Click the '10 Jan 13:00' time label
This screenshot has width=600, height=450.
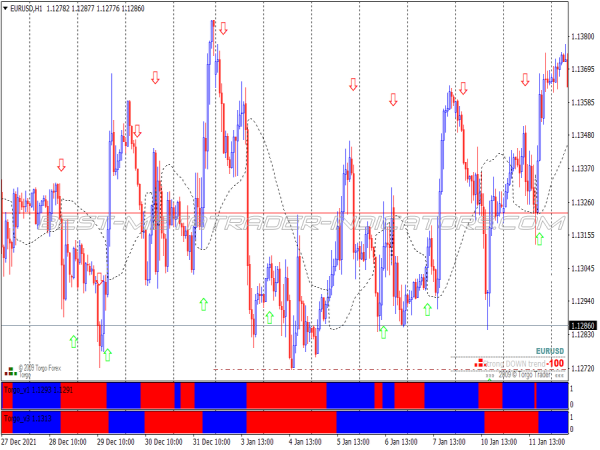coord(499,442)
